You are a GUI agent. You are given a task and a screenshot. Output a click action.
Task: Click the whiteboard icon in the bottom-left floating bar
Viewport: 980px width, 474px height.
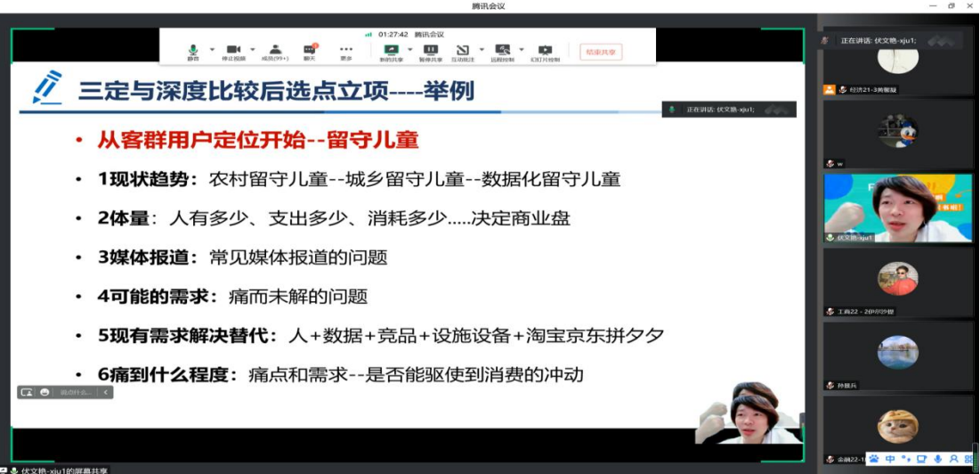[x=27, y=392]
